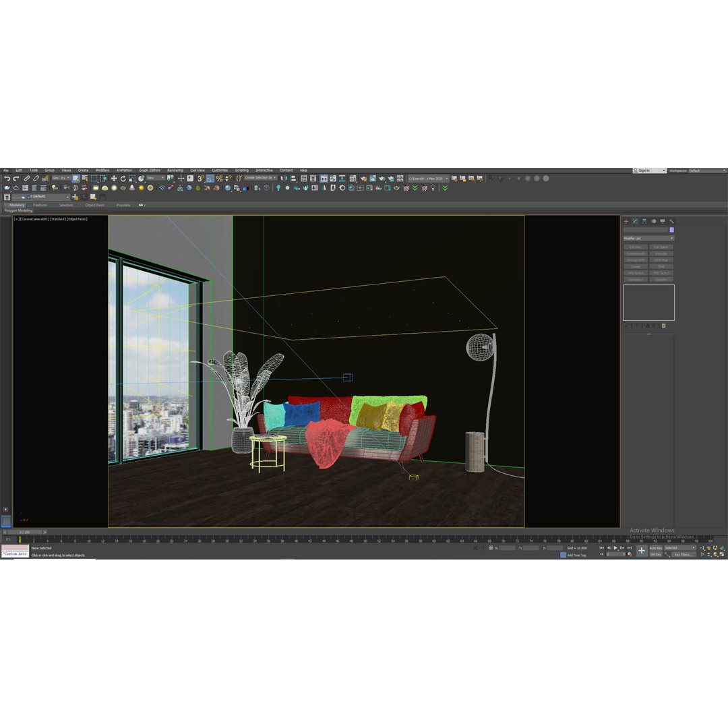Click the Polygon Modeling panel label
728x728 pixels.
click(19, 210)
